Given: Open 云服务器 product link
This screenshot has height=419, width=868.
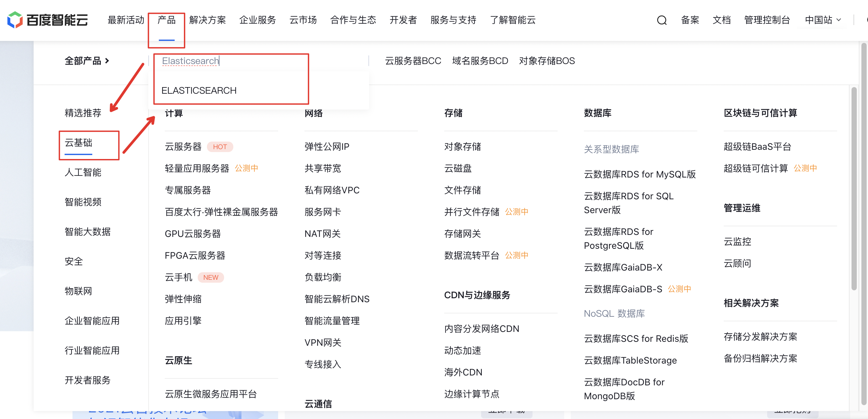Looking at the screenshot, I should [x=183, y=146].
